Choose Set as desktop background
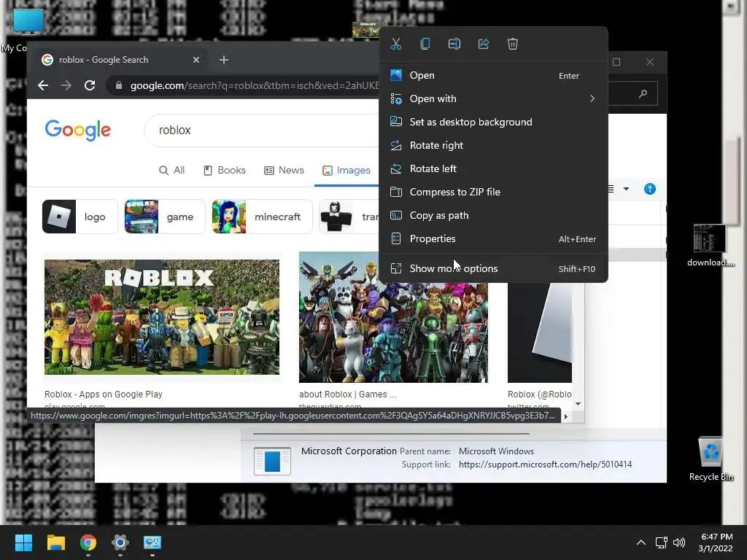 [x=493, y=122]
